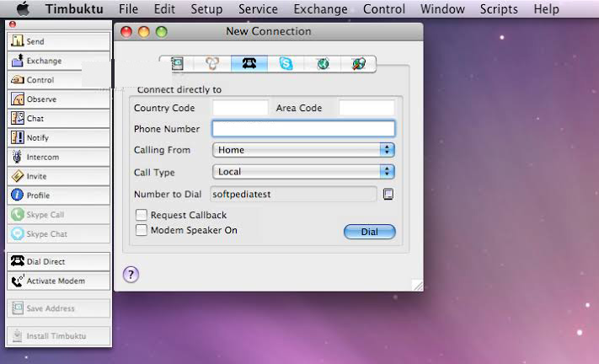
Task: Click the small icon beside Number to Dial
Action: 388,194
